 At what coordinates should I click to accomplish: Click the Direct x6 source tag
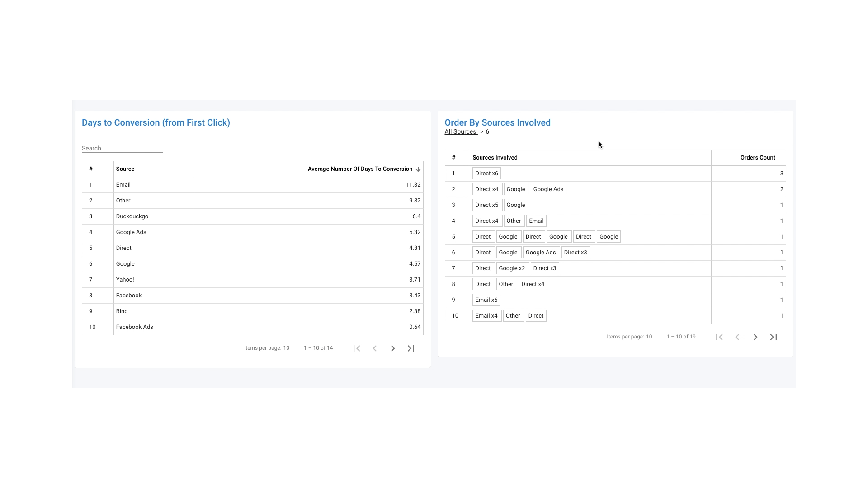pos(486,174)
